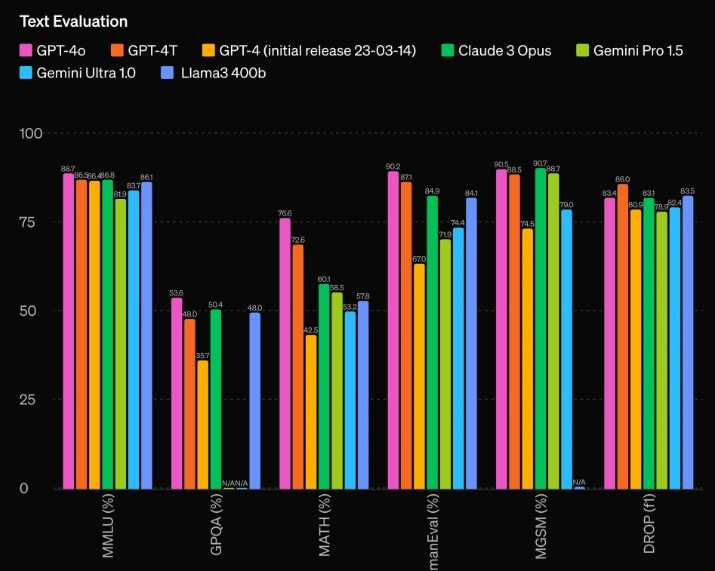Click the orange GPT-4T legend swatch
715x571 pixels.
[116, 51]
